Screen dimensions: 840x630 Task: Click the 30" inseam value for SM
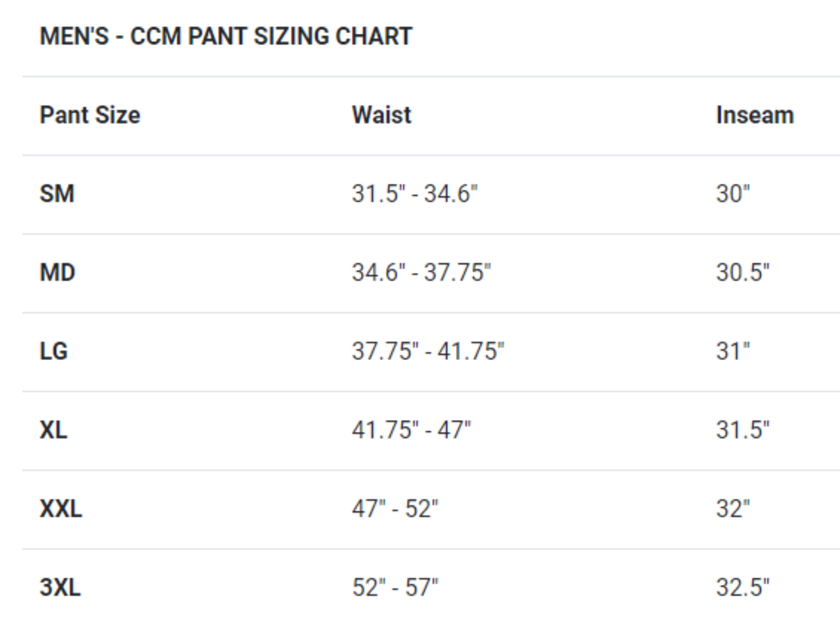click(x=733, y=194)
